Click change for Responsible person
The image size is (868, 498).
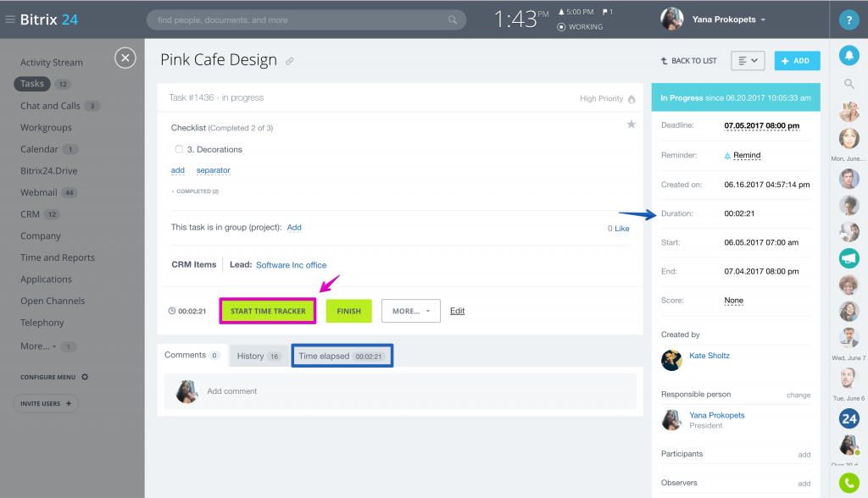click(x=798, y=395)
